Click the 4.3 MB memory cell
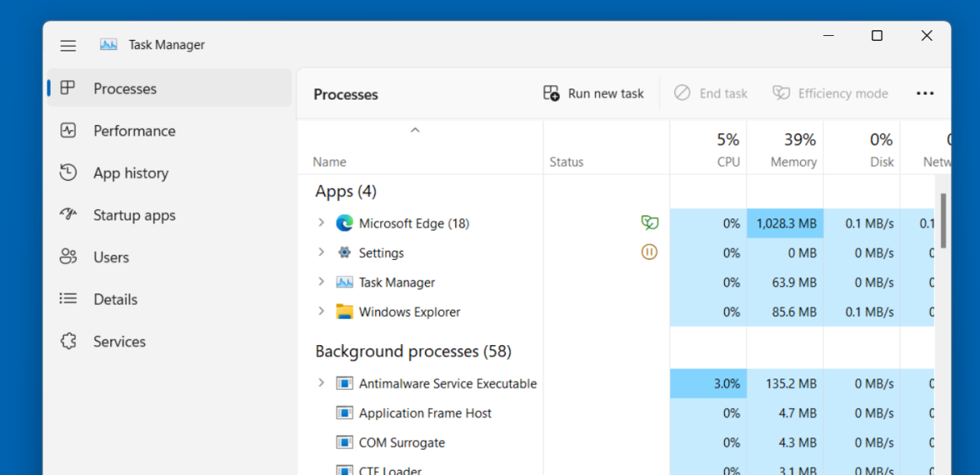 [785, 442]
